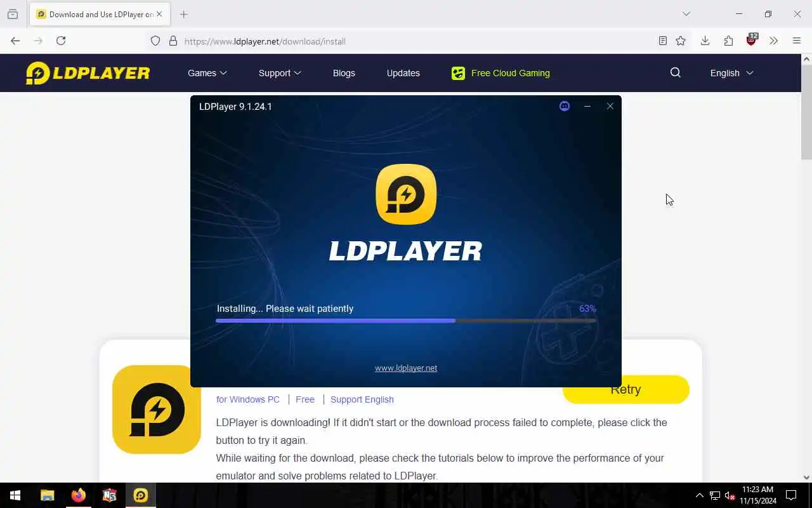Image resolution: width=812 pixels, height=508 pixels.
Task: Click the large LDPlayer app icon on page
Action: coord(157,410)
